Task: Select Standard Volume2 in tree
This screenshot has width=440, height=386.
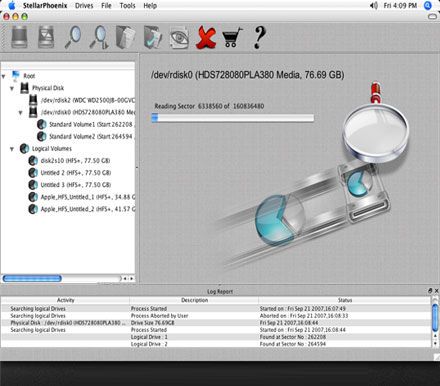Action: (x=91, y=136)
